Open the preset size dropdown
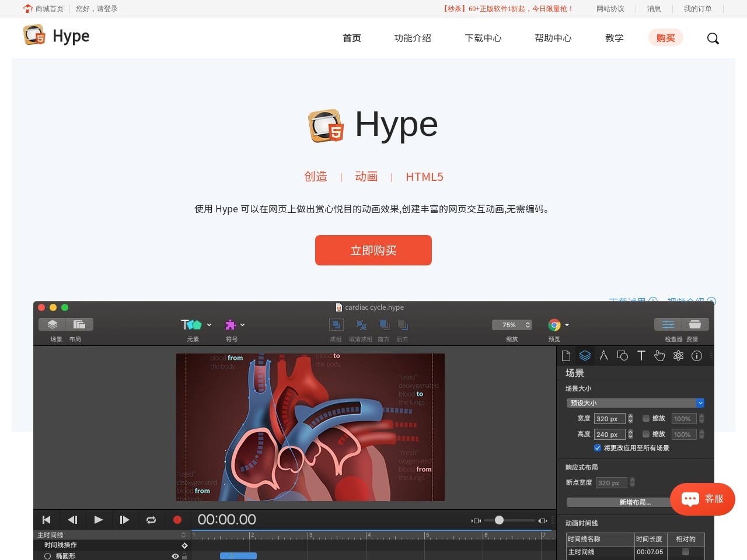 click(635, 403)
